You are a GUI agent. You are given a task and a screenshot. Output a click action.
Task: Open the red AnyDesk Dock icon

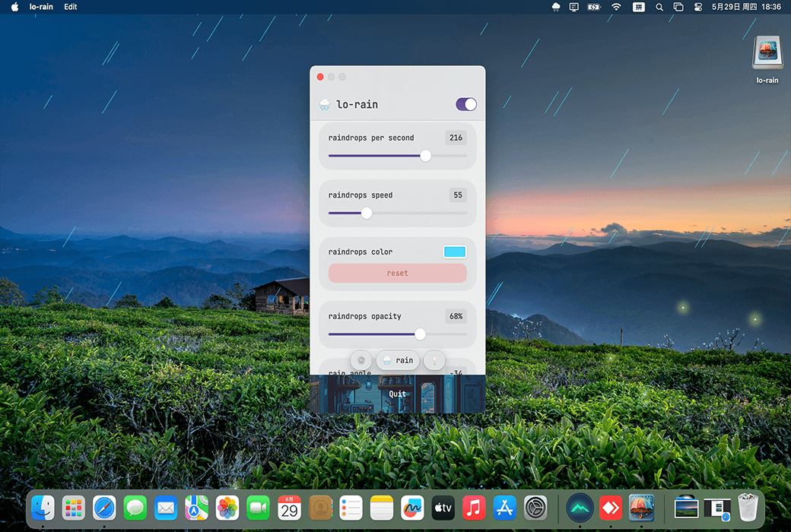[611, 508]
